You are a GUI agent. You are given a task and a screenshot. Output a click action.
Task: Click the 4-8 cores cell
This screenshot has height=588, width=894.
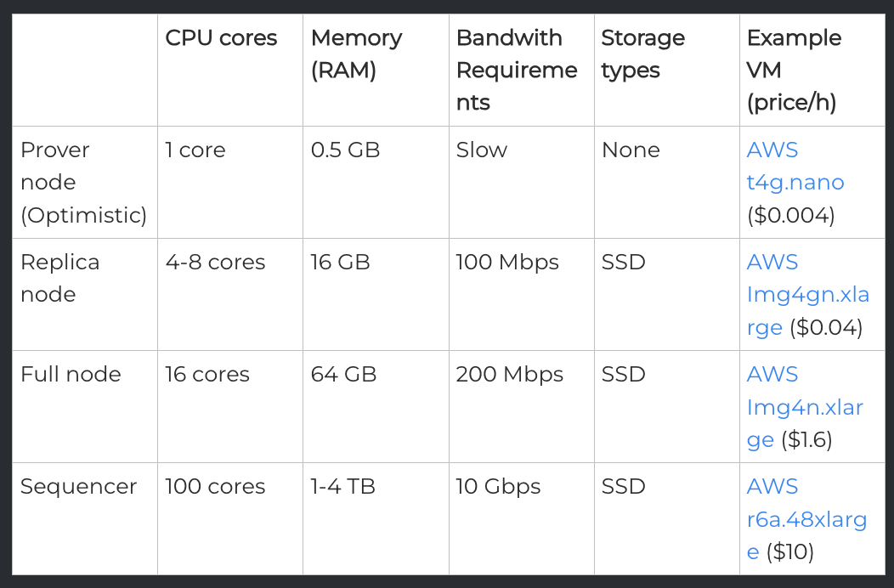coord(216,263)
